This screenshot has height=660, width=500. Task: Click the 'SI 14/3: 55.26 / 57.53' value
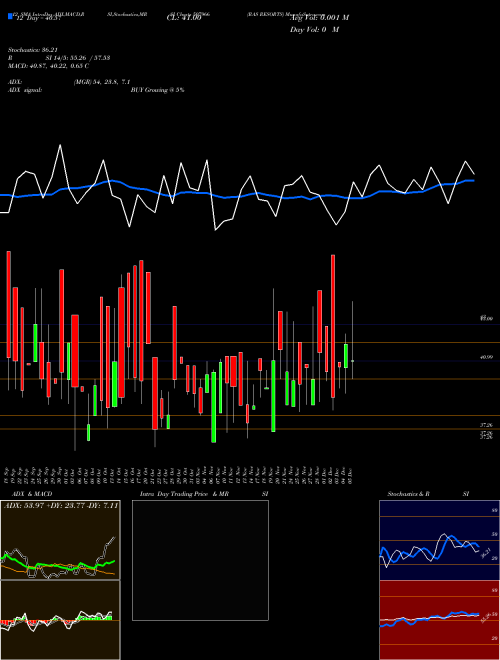[x=78, y=58]
